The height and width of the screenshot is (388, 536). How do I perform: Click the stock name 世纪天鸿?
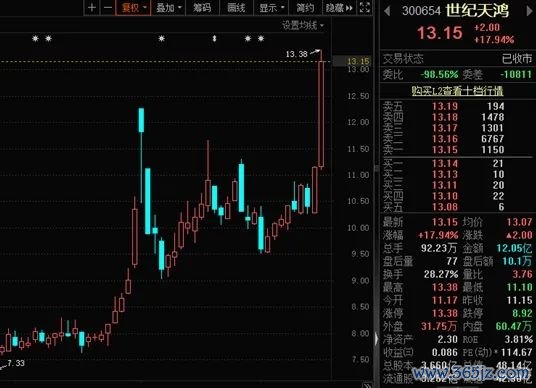477,11
